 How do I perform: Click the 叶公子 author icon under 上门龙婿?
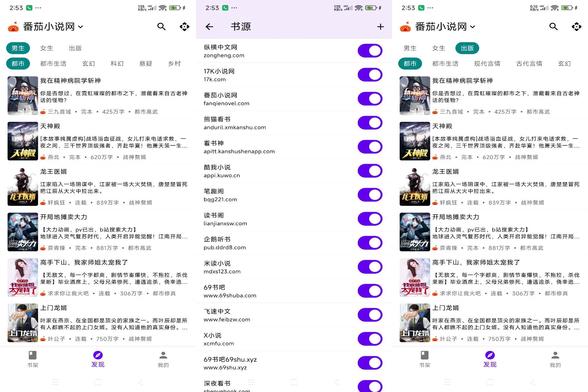tap(43, 339)
